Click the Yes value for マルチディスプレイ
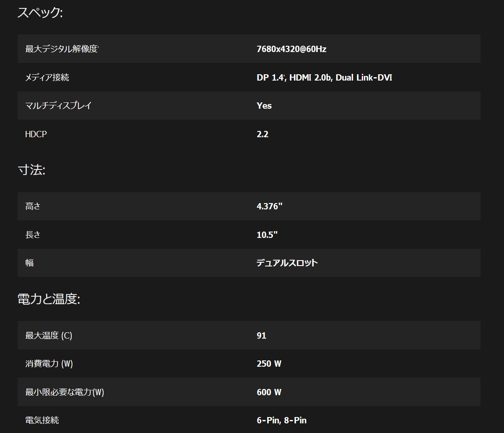This screenshot has height=433, width=504. tap(264, 106)
